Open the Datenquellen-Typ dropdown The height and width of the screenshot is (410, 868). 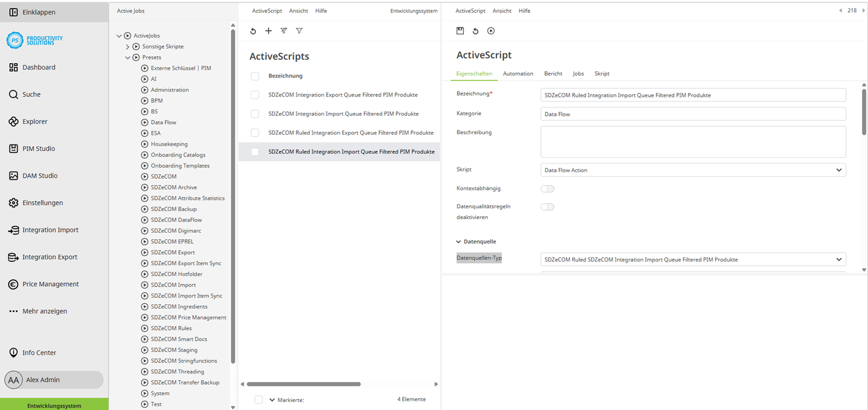point(692,259)
